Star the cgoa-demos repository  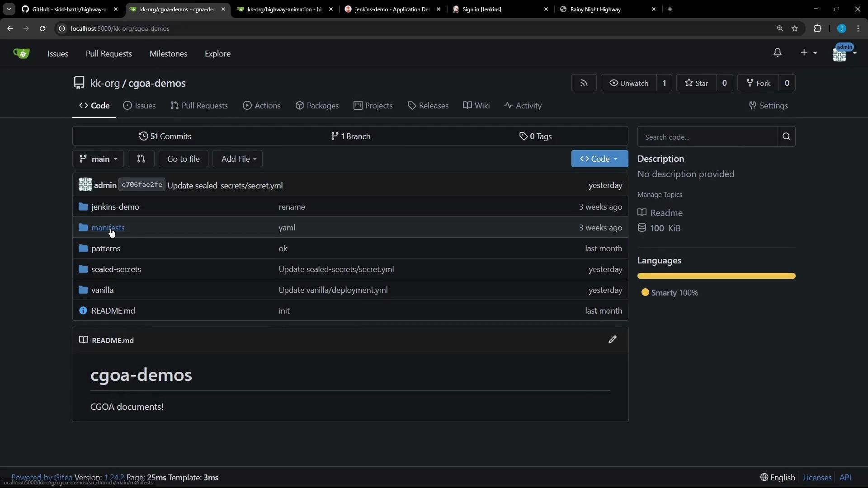(696, 83)
